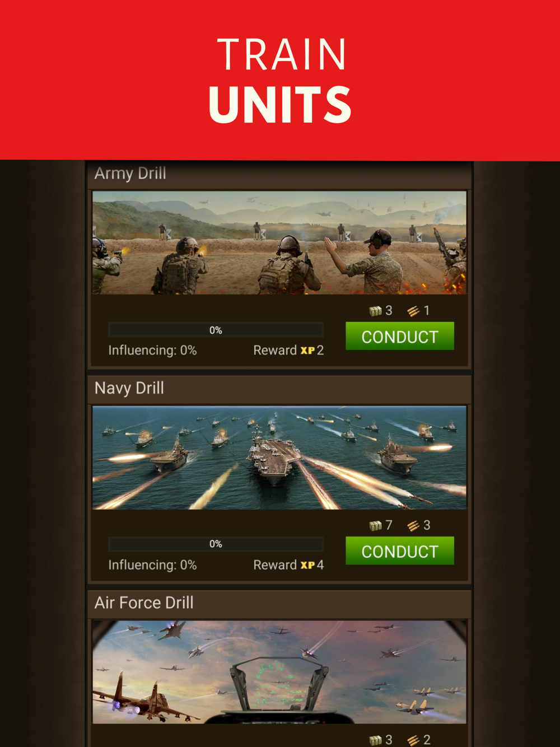Select the Army Drill section header
Viewport: 560px width, 747px height.
pyautogui.click(x=279, y=174)
